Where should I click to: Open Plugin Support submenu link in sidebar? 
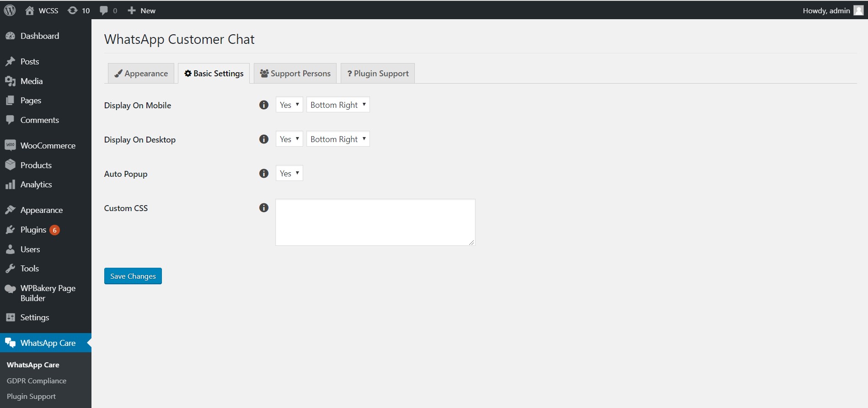[x=31, y=397]
